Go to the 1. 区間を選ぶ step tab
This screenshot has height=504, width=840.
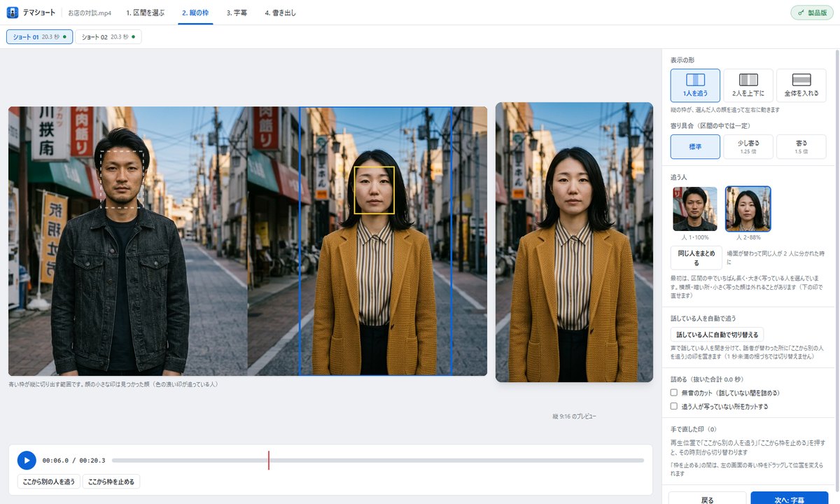[146, 13]
